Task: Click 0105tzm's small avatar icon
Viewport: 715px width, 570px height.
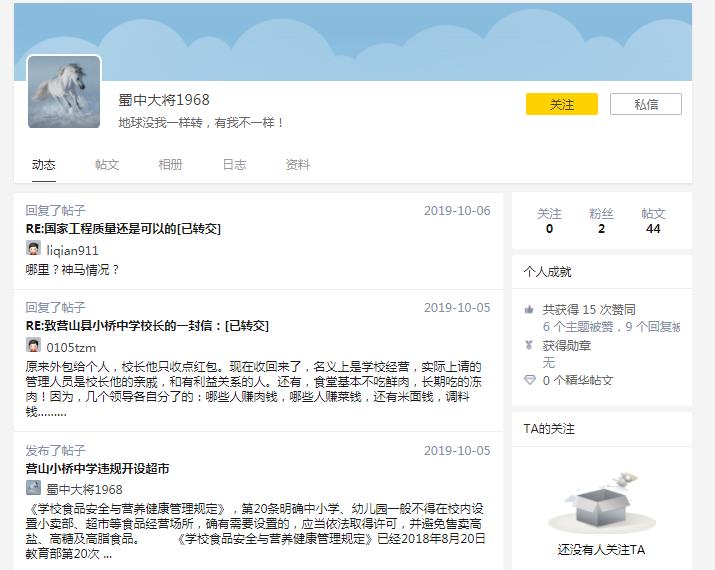Action: click(x=33, y=345)
